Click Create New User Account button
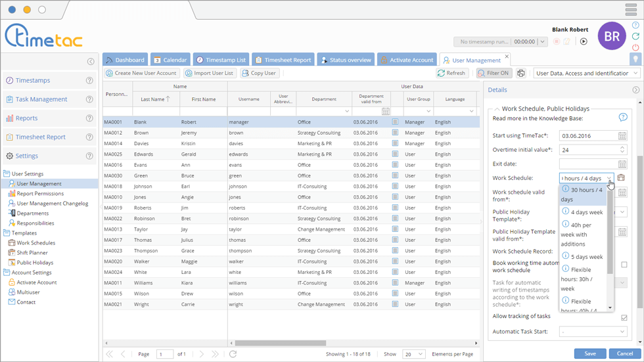Screen dimensions: 644x362 pos(141,74)
